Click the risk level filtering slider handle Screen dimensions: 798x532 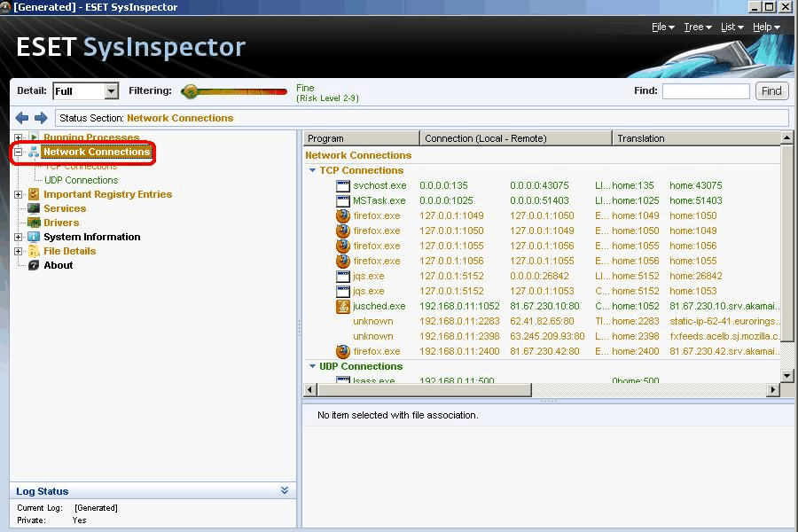pos(190,91)
